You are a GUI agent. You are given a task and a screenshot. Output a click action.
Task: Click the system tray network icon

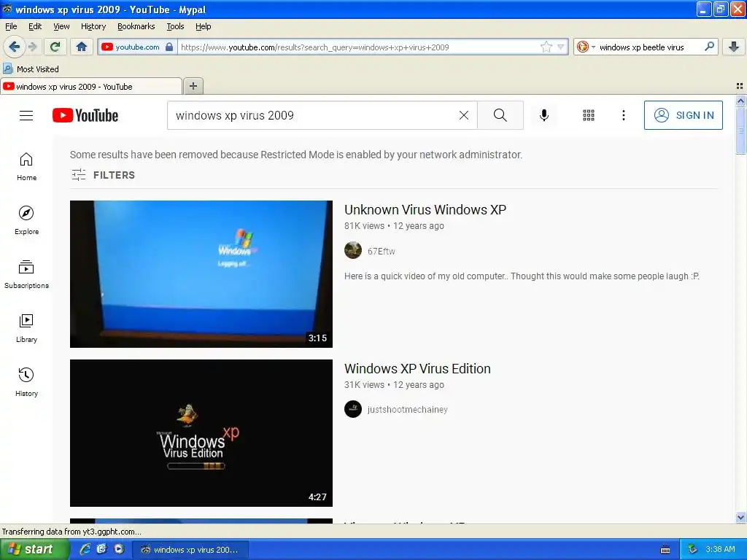tap(692, 550)
